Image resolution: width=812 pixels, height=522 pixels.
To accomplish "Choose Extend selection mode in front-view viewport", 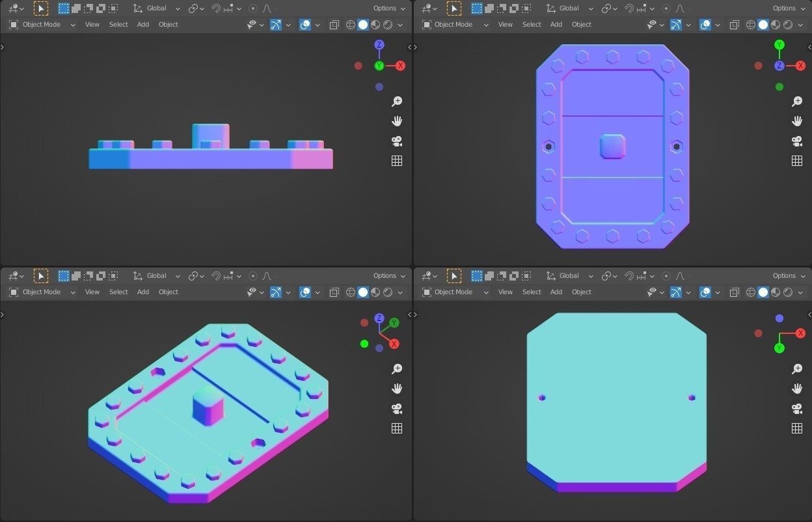I will click(x=76, y=8).
